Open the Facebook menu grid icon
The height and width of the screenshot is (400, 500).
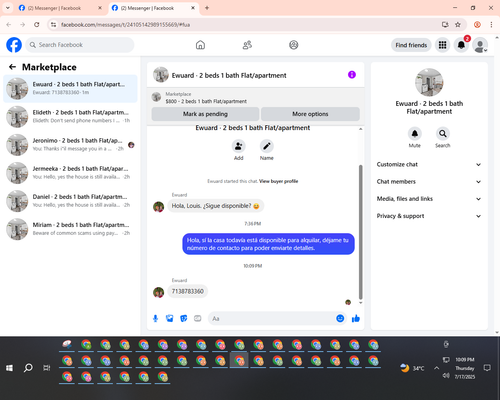tap(442, 45)
